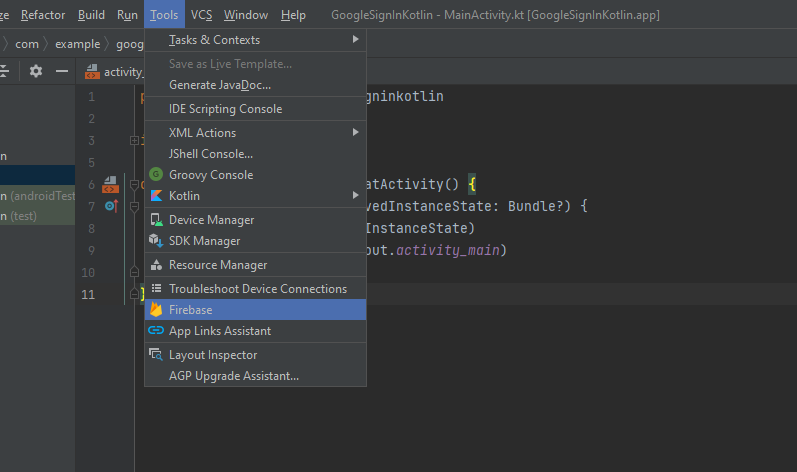Screen dimensions: 797x472
Task: Click the Layout Inspector magnifier icon
Action: [x=156, y=354]
